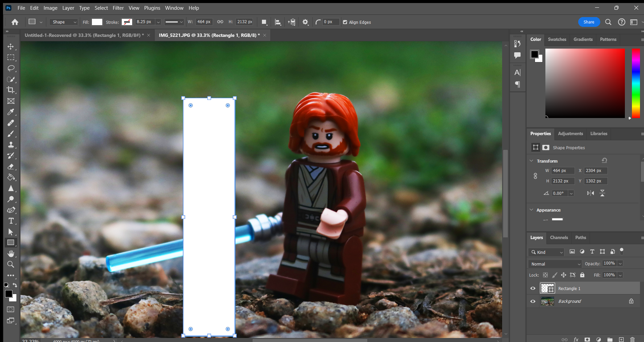This screenshot has height=342, width=644.
Task: Toggle link width and height in options bar
Action: pyautogui.click(x=220, y=22)
